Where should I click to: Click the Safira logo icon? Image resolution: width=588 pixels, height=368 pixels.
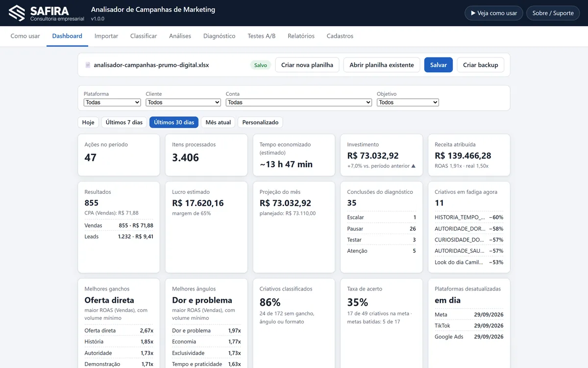17,13
